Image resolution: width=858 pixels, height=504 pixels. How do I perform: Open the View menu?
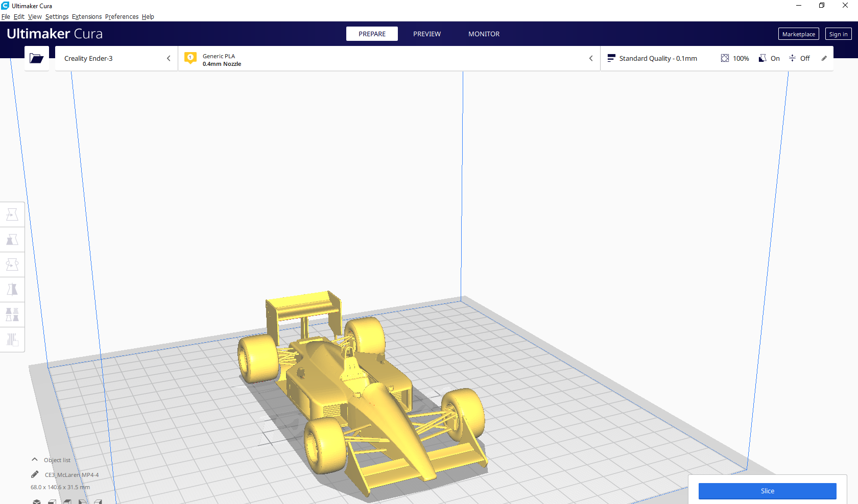35,17
